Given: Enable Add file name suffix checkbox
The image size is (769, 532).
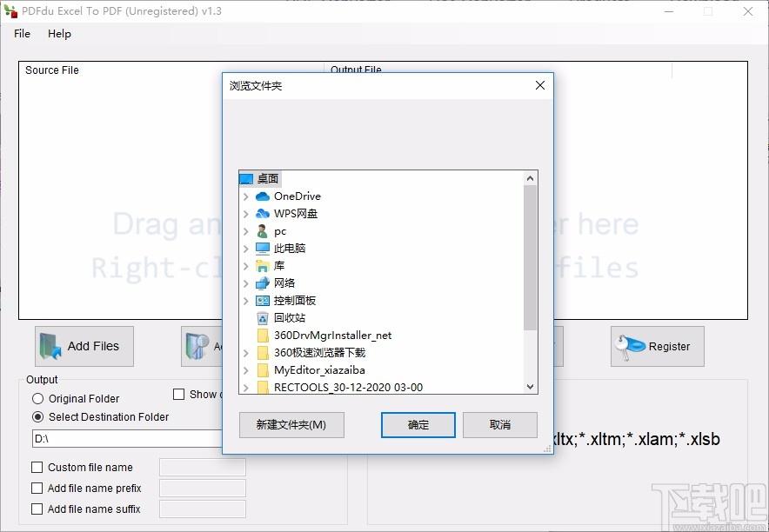Looking at the screenshot, I should 37,509.
